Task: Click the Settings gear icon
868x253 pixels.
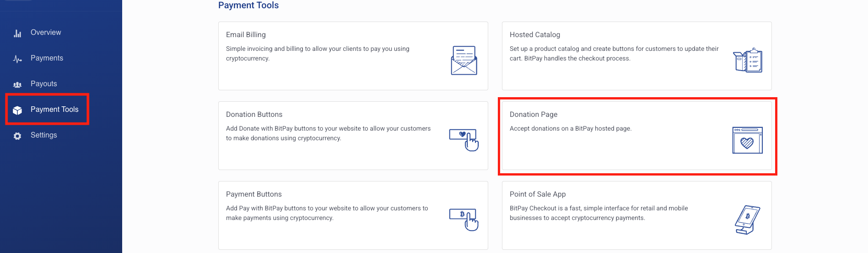Action: (17, 136)
